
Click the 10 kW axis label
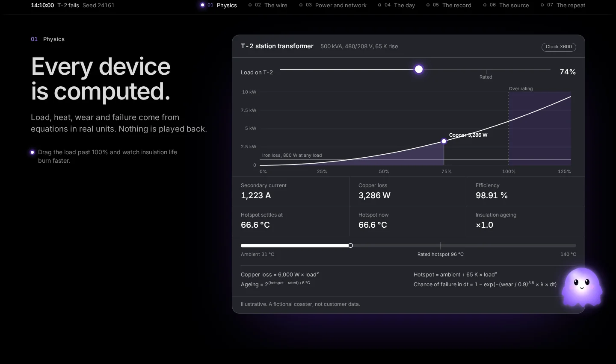[249, 92]
